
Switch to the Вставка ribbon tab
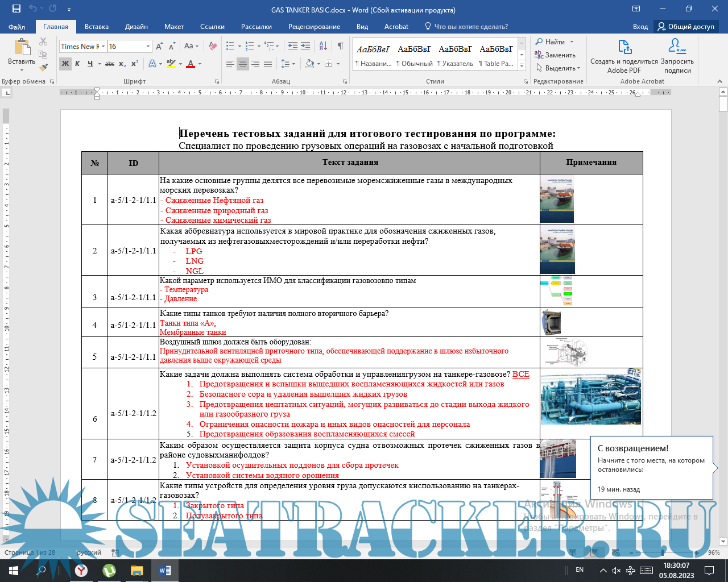click(x=97, y=27)
